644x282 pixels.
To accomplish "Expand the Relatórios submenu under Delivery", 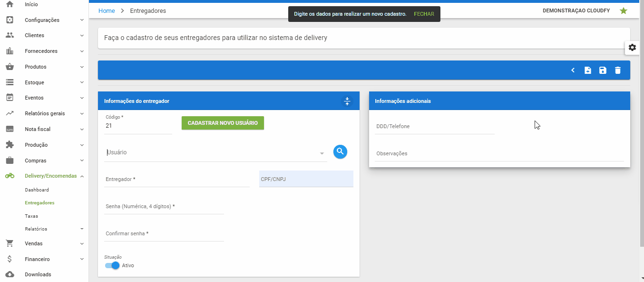I will coord(37,229).
